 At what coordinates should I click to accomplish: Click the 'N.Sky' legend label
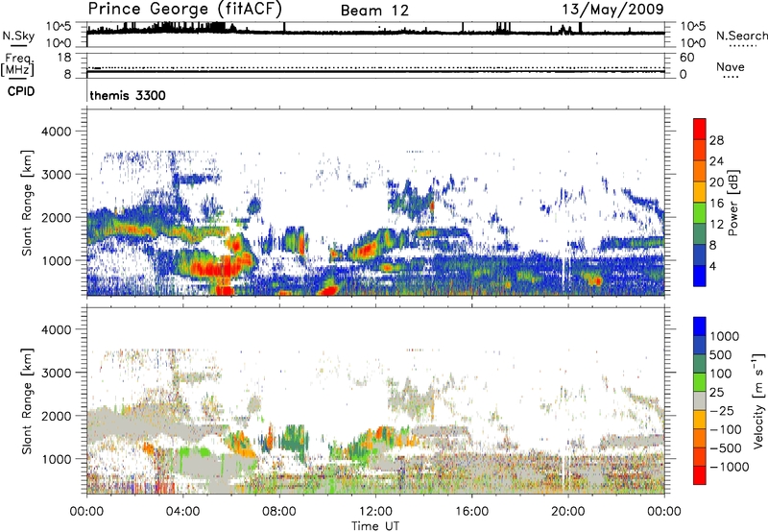[18, 36]
